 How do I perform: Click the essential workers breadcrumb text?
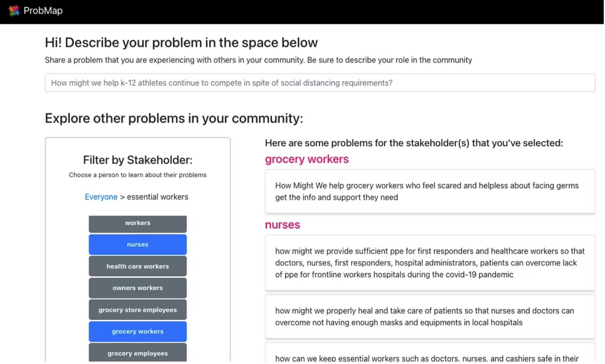[157, 197]
